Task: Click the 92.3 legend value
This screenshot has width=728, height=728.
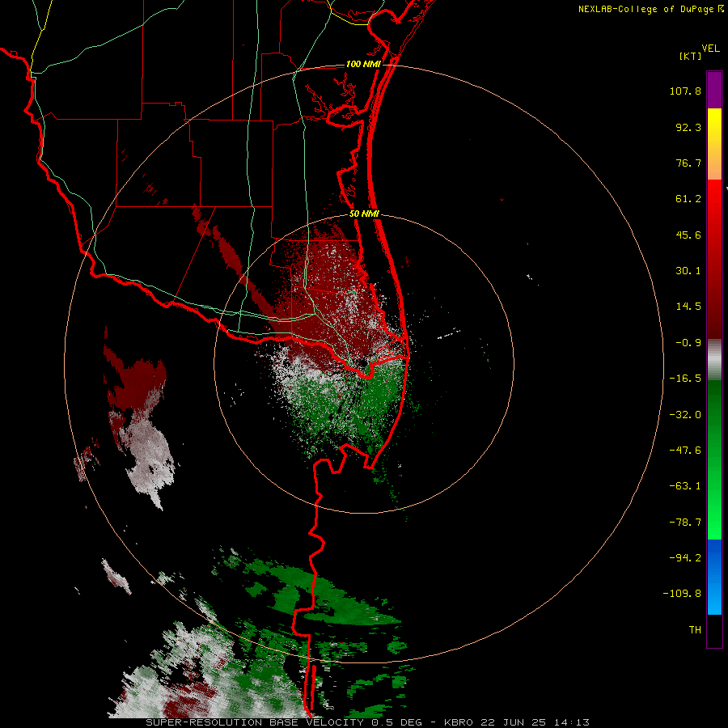Action: click(x=688, y=127)
